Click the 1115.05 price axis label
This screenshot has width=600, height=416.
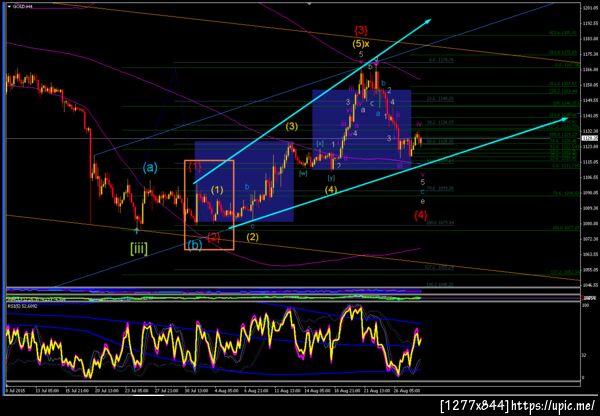click(x=590, y=162)
